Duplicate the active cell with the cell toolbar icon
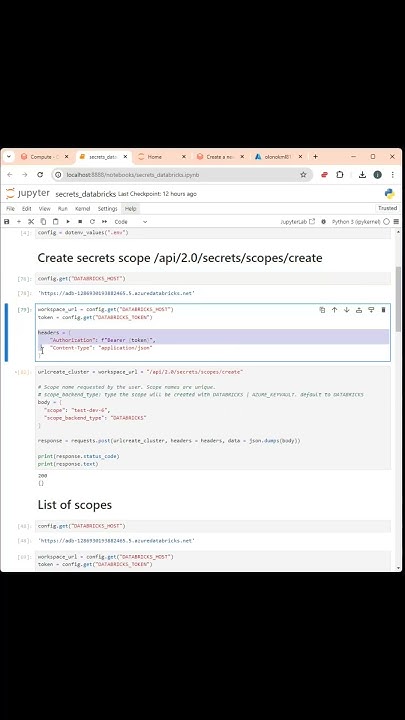Image resolution: width=405 pixels, height=720 pixels. (322, 310)
